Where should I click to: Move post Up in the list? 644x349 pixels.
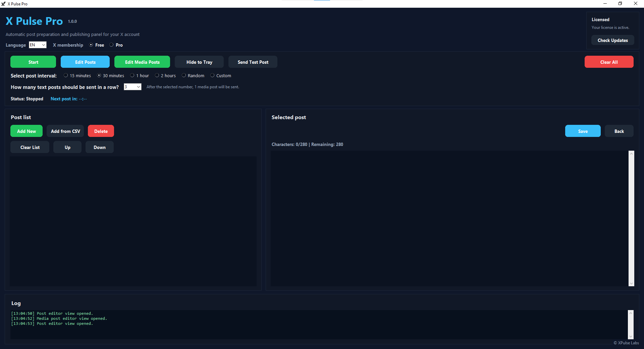click(67, 147)
